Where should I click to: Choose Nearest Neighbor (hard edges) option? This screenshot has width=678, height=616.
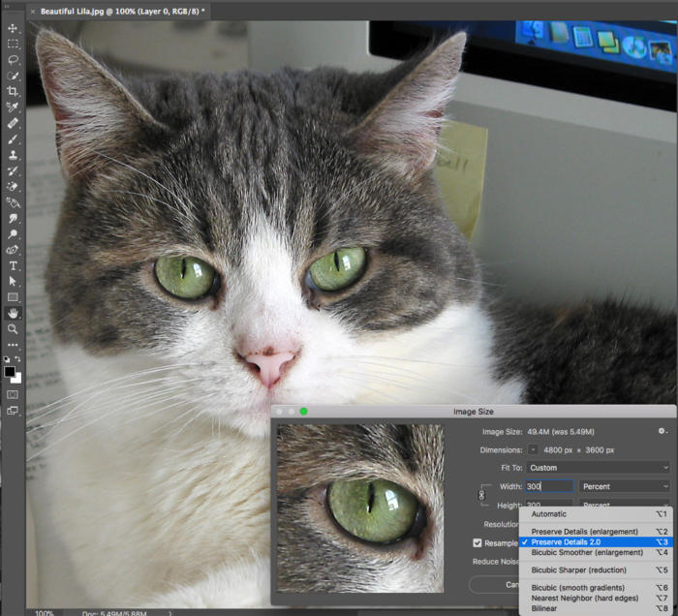click(597, 598)
